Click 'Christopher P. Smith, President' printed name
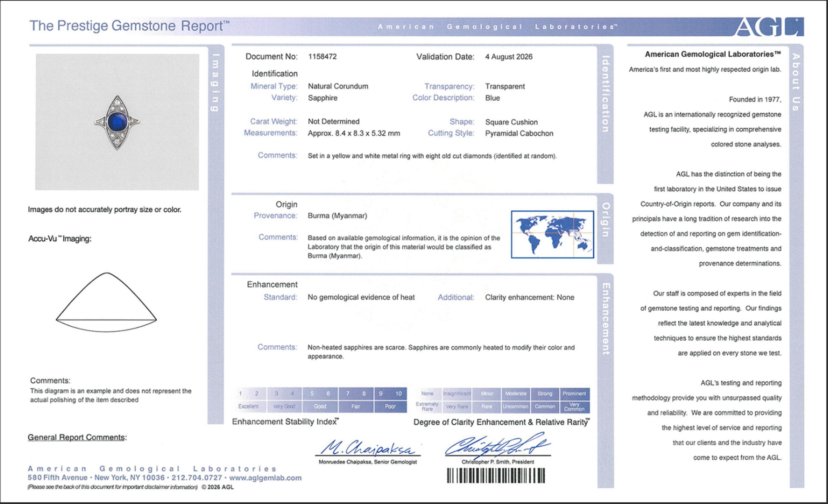Screen dimensions: 828x504 coord(498,462)
